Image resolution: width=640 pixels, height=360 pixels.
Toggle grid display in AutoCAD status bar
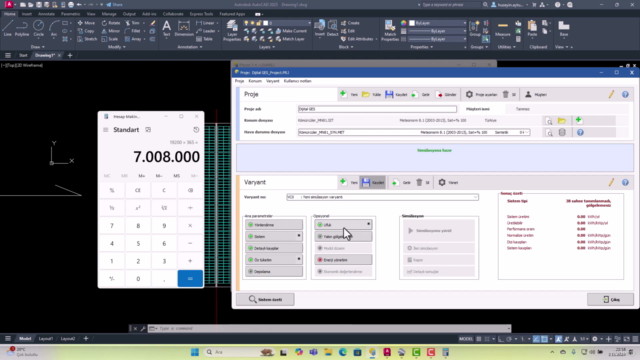[479, 339]
